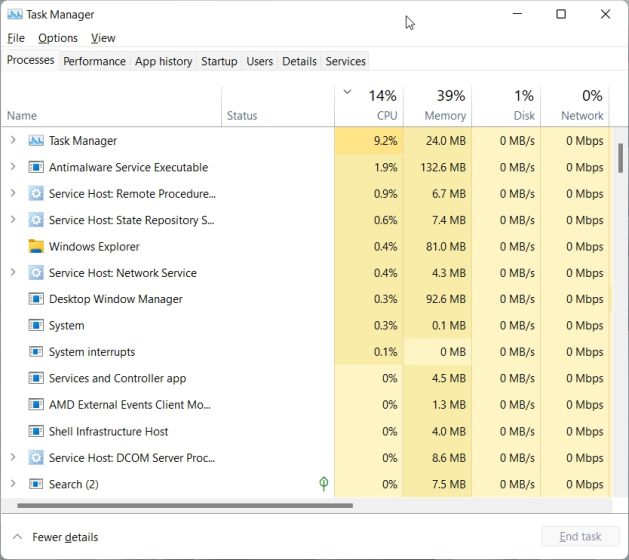
Task: Click the Antimalware Service Executable icon
Action: point(36,167)
